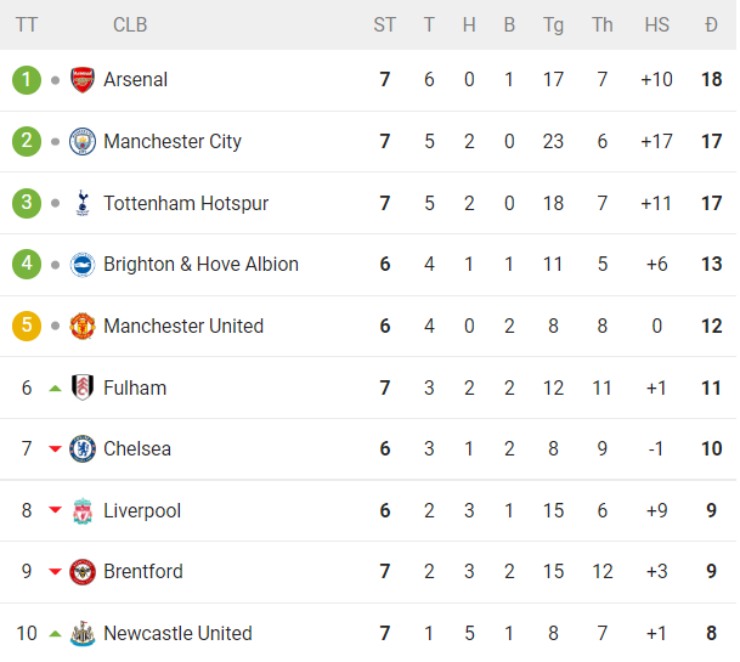Click the Manchester City crest icon

point(82,142)
